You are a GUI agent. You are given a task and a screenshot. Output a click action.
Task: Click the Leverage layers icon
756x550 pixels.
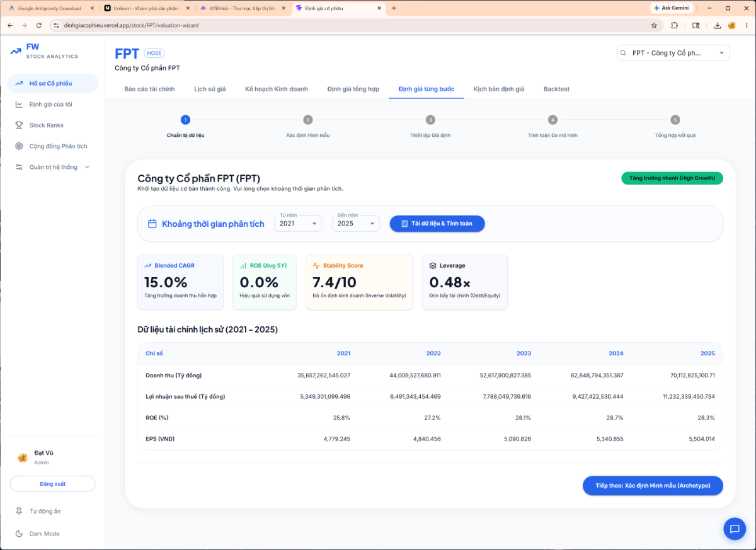[x=433, y=266]
